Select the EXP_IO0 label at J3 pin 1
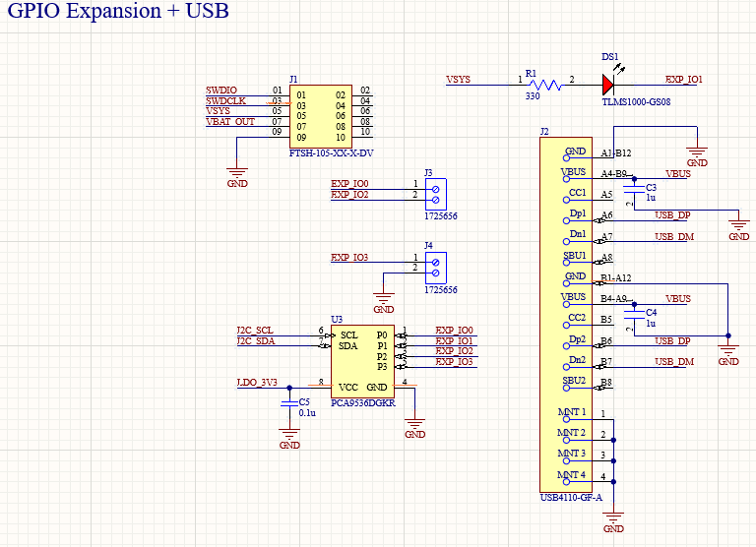Image resolution: width=756 pixels, height=547 pixels. (349, 184)
